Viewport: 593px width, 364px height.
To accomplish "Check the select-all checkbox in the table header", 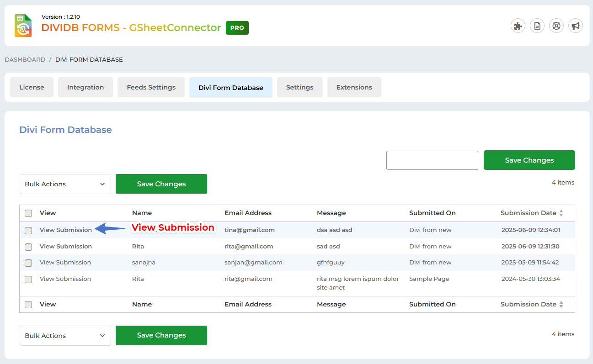I will (28, 213).
